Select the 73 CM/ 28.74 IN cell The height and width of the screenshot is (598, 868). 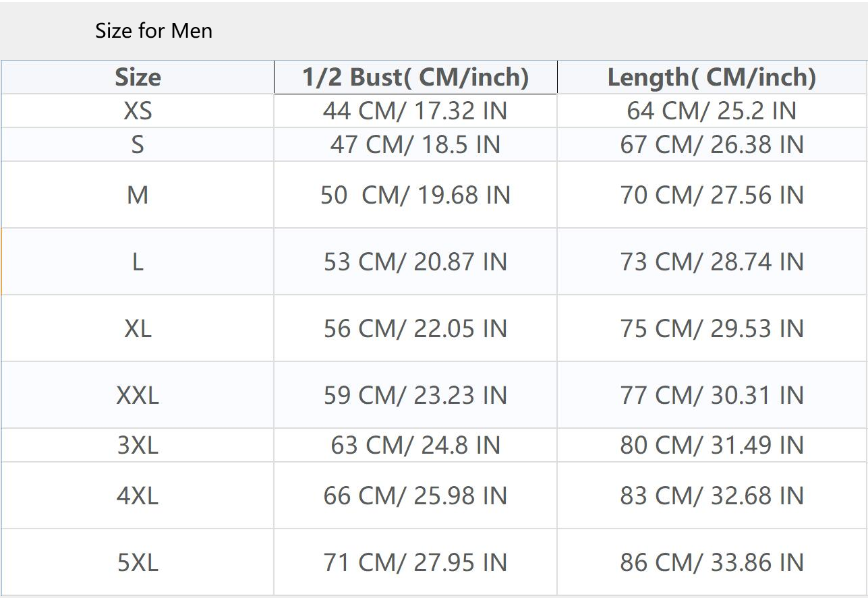point(712,262)
